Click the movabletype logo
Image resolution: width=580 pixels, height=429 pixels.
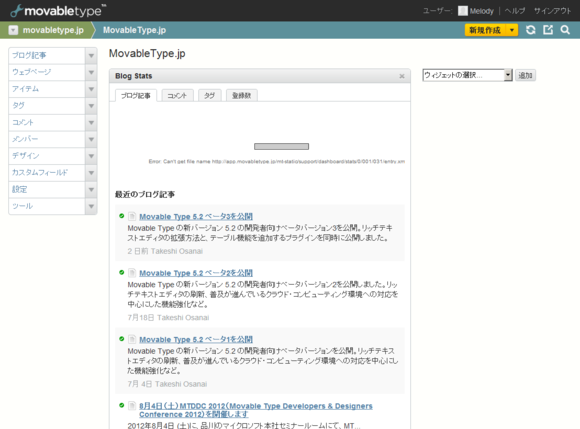[x=58, y=10]
